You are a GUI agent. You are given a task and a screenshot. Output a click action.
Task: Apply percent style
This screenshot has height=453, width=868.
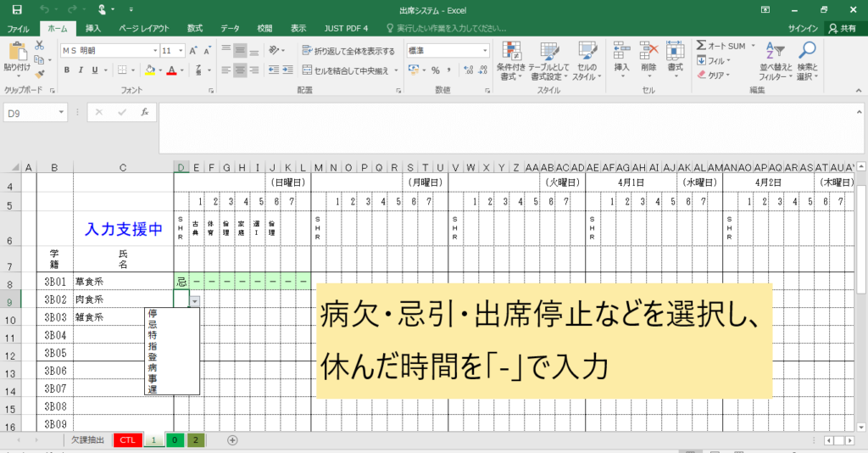coord(436,70)
